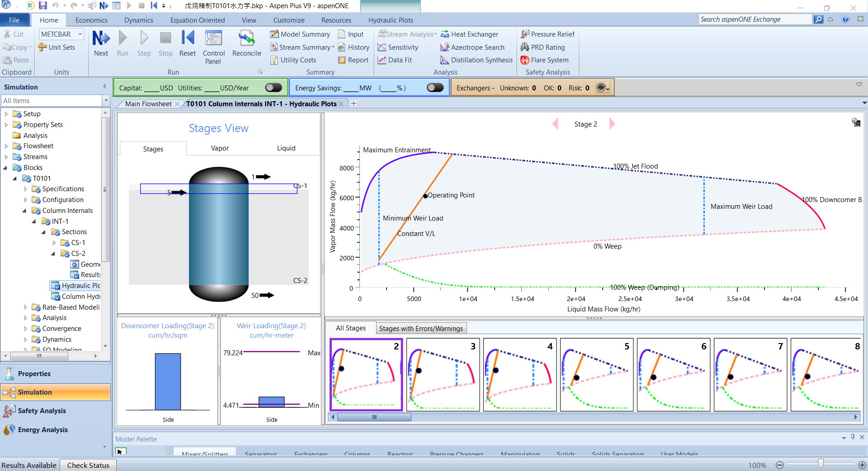Click the plot options icon in chart corner

856,122
